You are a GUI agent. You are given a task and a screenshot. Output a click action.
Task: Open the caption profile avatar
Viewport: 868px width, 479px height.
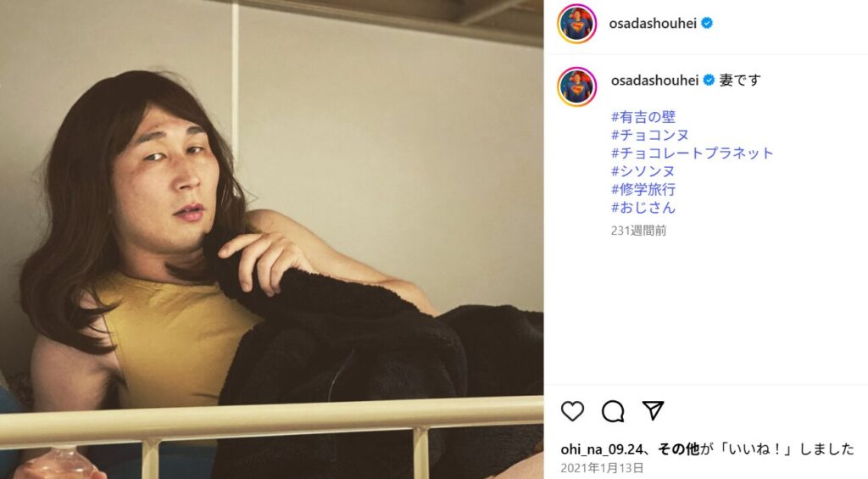pos(576,87)
